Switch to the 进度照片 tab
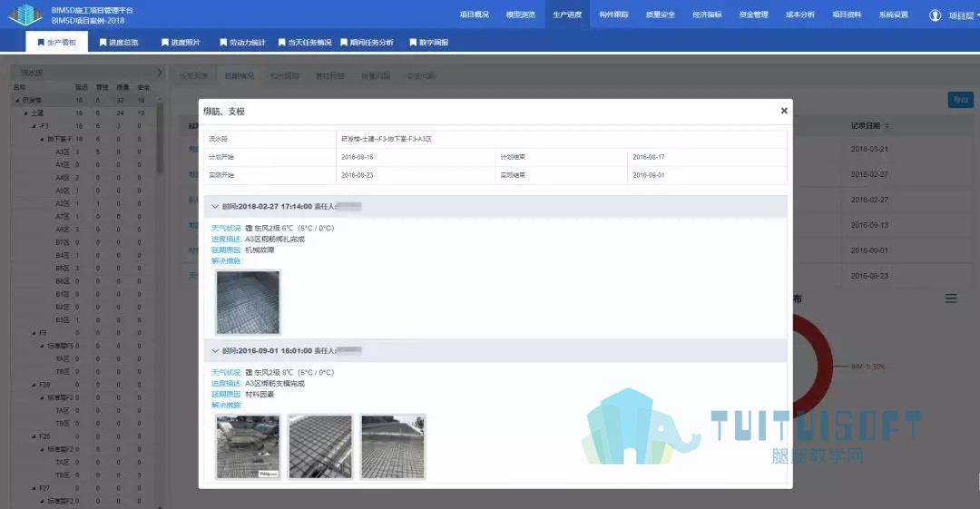The image size is (980, 509). click(181, 43)
